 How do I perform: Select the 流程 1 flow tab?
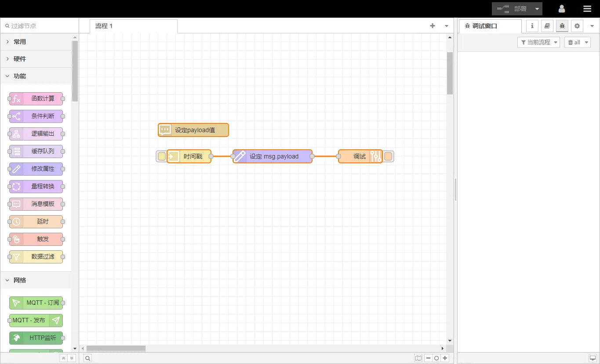(x=104, y=26)
